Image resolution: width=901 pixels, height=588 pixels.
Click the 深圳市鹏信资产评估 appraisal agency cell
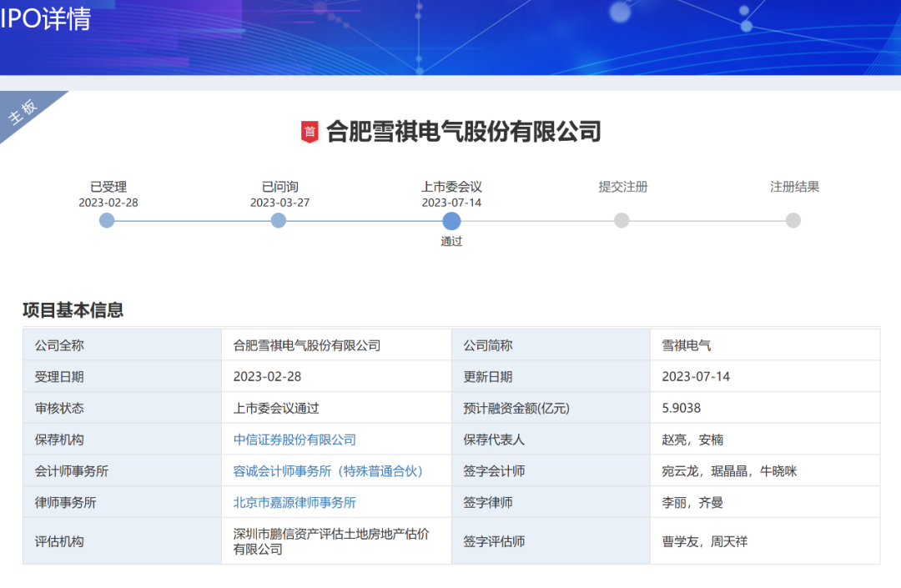[x=331, y=541]
